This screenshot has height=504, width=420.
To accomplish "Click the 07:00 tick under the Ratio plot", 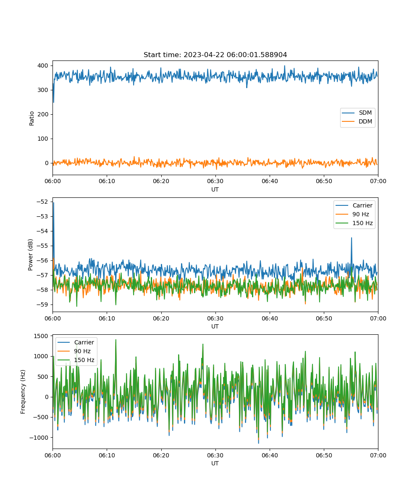I will click(x=378, y=181).
